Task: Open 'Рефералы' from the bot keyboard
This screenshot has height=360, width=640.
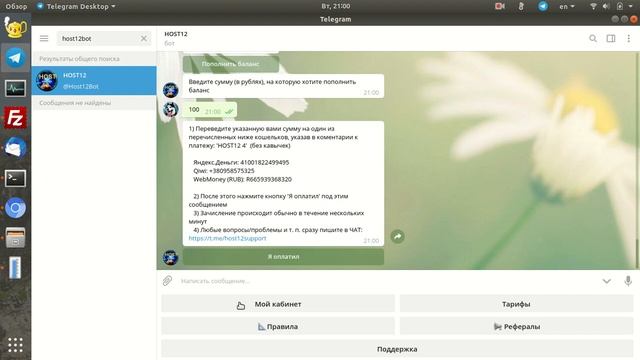Action: [516, 327]
